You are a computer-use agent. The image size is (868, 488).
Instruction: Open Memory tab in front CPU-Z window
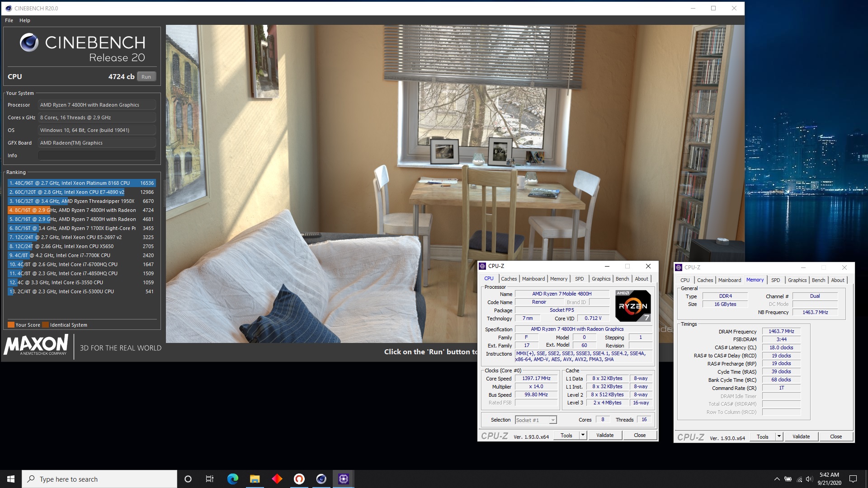[x=559, y=279]
